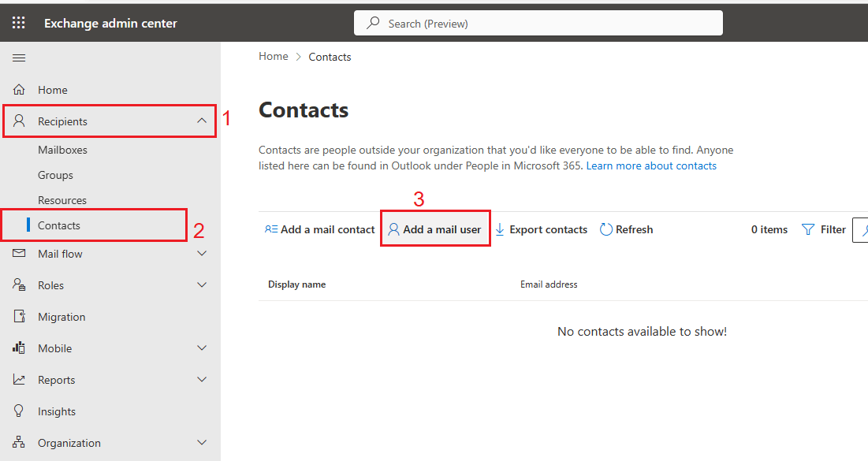868x461 pixels.
Task: Click the Reports chart icon
Action: [19, 380]
